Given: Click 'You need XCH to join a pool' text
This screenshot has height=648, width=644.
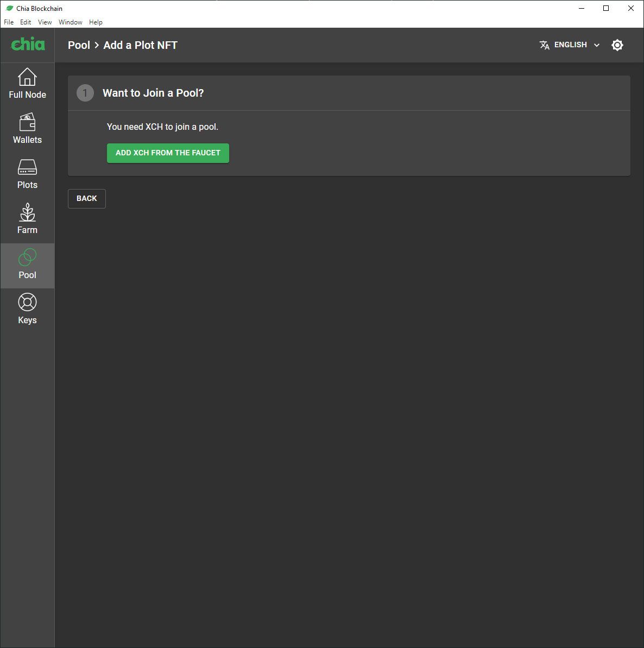Looking at the screenshot, I should [x=162, y=127].
